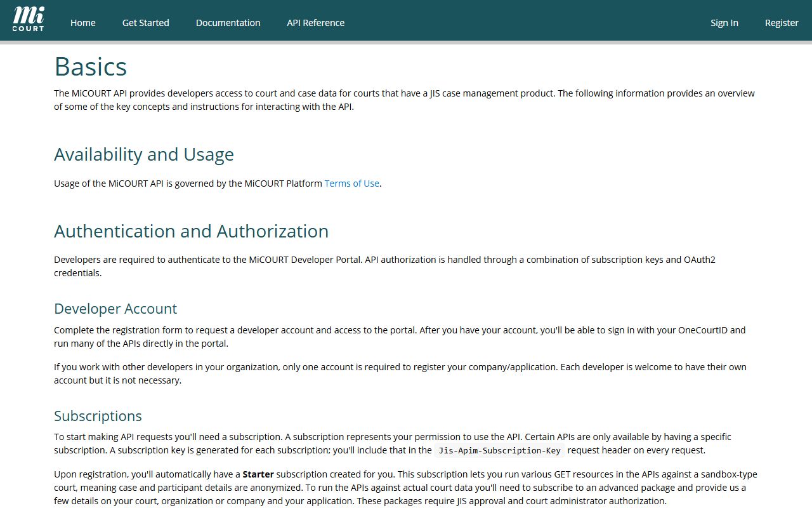The height and width of the screenshot is (508, 812).
Task: Click the MiCOURT logo
Action: click(29, 20)
